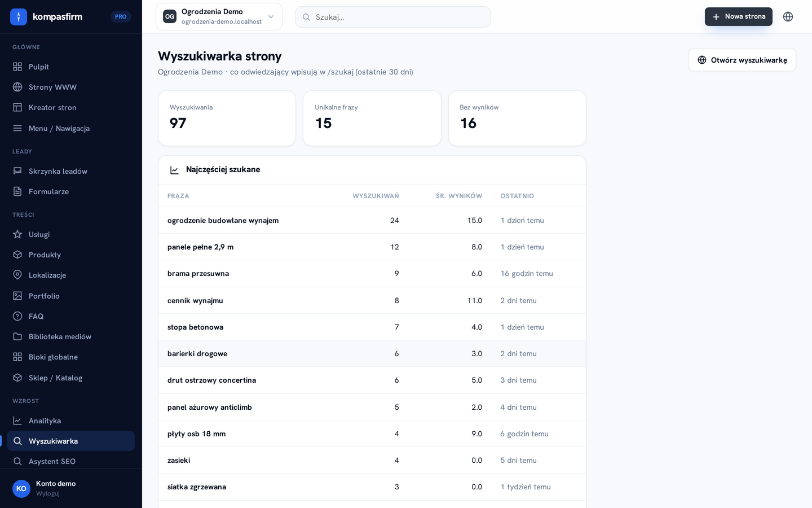Focus the Szukaj search field

coord(393,17)
